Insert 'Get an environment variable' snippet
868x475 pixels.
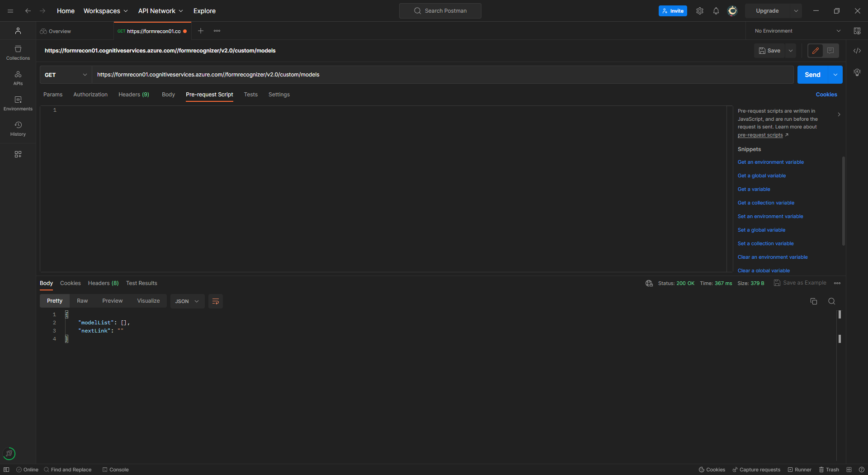[771, 162]
